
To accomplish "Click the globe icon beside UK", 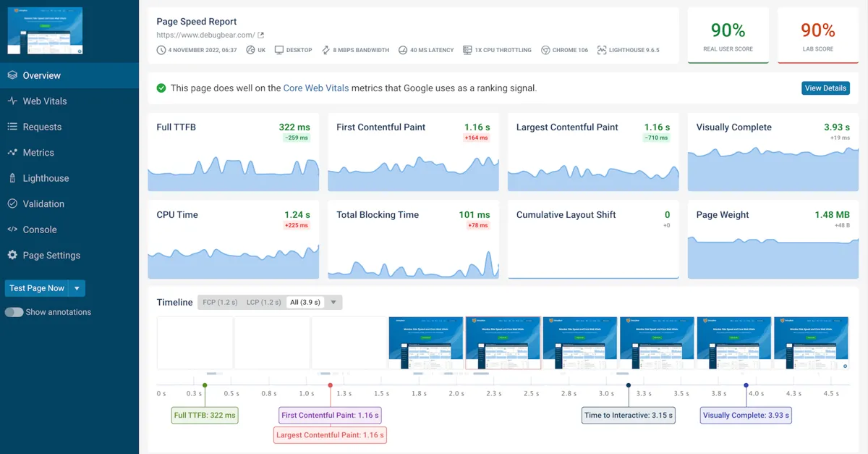I will click(x=250, y=50).
